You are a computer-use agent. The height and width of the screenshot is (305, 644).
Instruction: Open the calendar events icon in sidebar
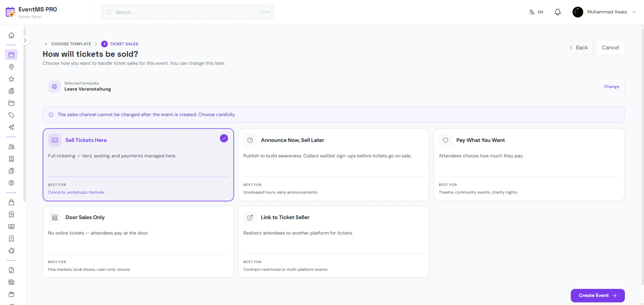(11, 55)
